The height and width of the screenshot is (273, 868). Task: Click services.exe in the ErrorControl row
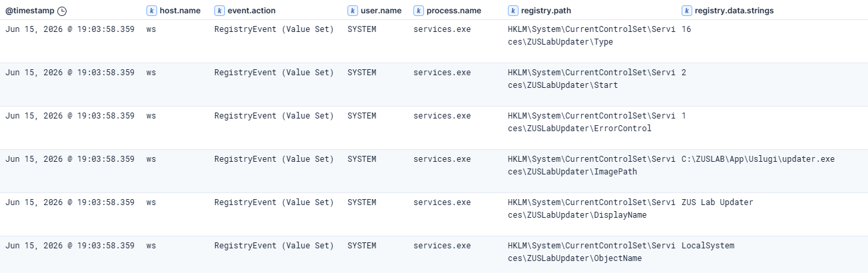pyautogui.click(x=442, y=116)
